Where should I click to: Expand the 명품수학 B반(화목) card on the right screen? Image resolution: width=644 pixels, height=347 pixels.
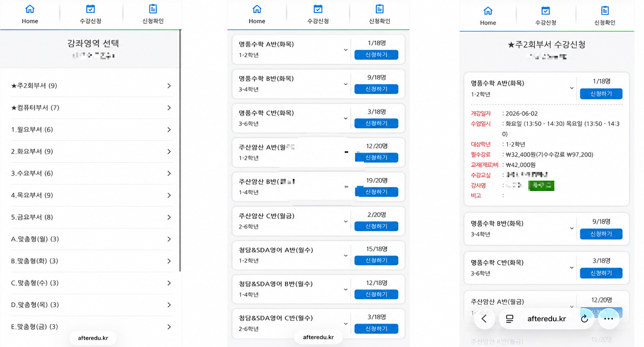point(572,228)
